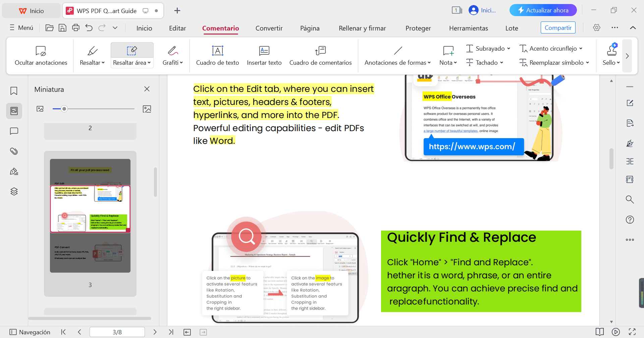Image resolution: width=644 pixels, height=338 pixels.
Task: Start the slideshow with the play icon
Action: [x=616, y=332]
